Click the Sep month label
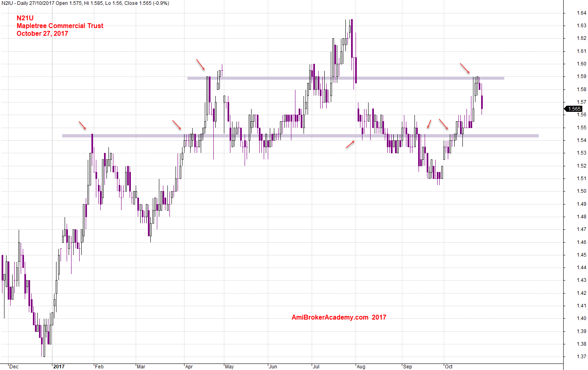The height and width of the screenshot is (370, 588). [x=408, y=367]
